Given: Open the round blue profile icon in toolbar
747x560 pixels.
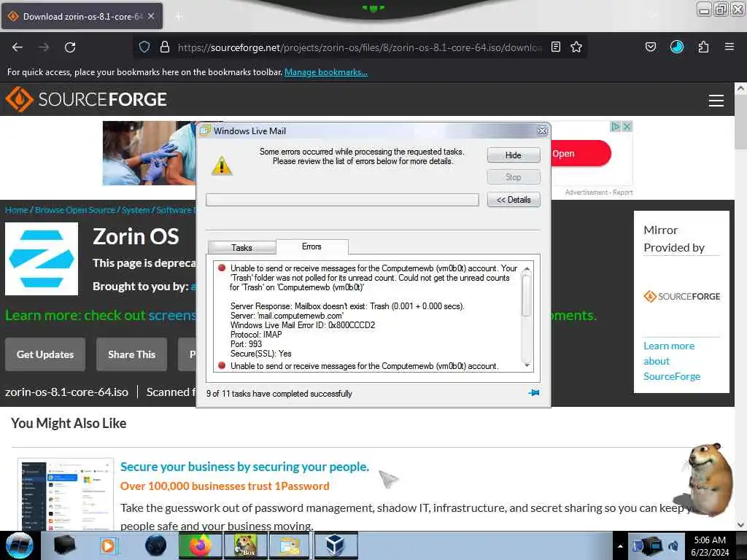Looking at the screenshot, I should click(x=676, y=47).
